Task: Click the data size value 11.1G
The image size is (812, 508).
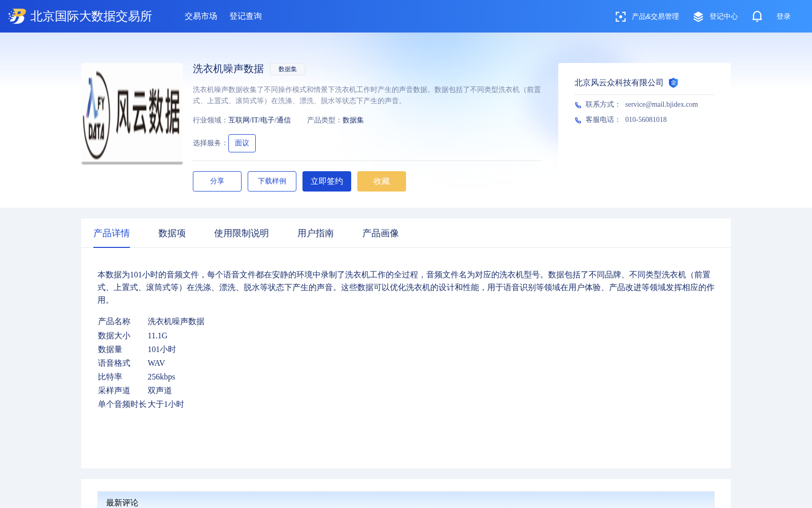Action: 157,336
